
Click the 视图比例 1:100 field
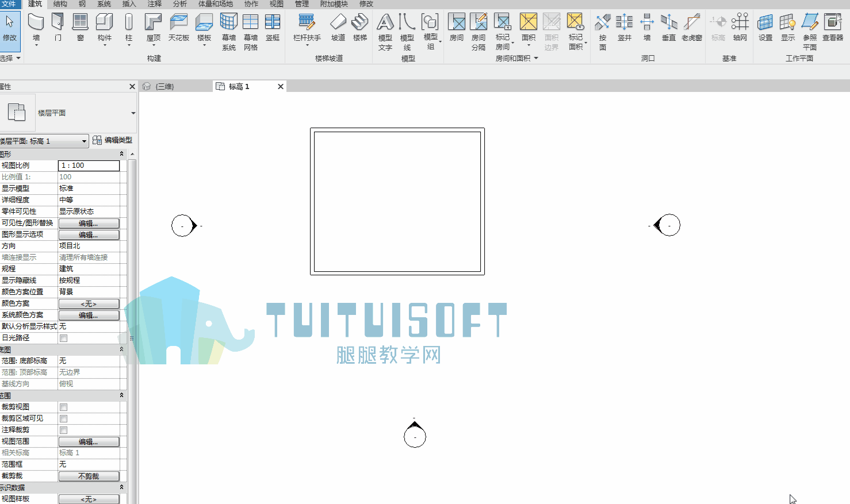pyautogui.click(x=89, y=166)
